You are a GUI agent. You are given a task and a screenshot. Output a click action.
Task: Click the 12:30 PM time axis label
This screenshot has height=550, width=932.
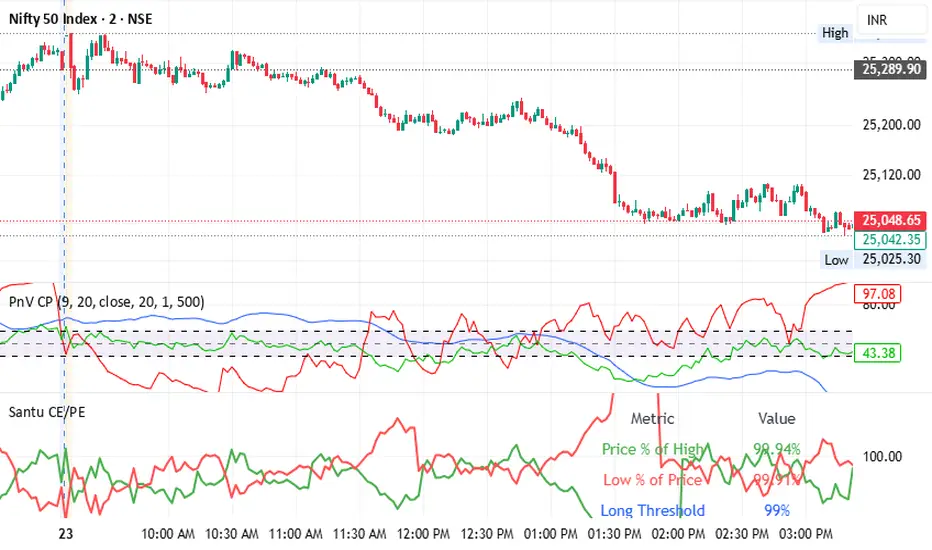pos(487,533)
